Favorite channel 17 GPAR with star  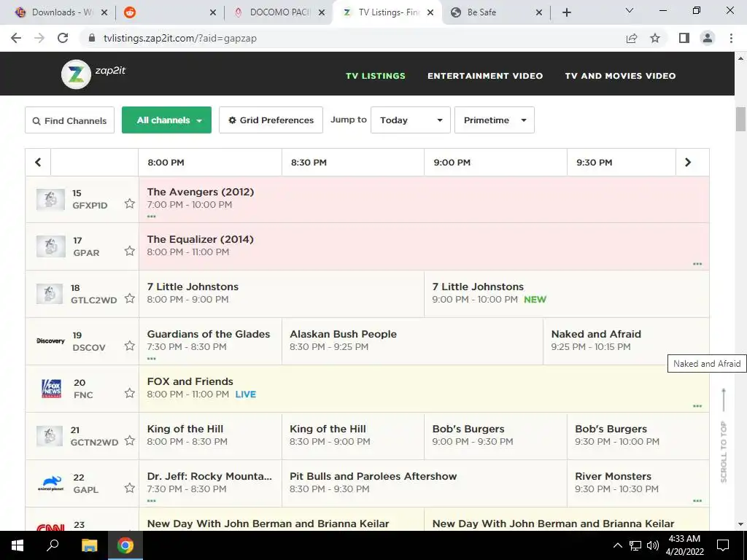[130, 251]
